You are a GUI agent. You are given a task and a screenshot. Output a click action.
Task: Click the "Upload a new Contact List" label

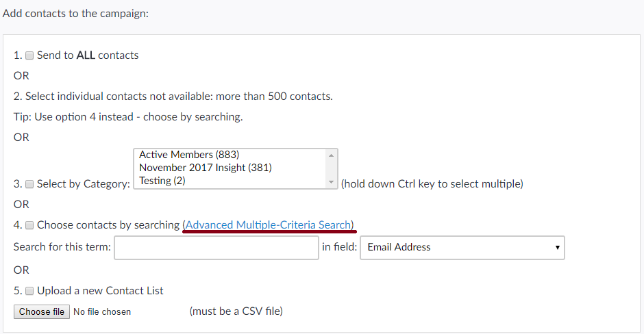click(100, 291)
